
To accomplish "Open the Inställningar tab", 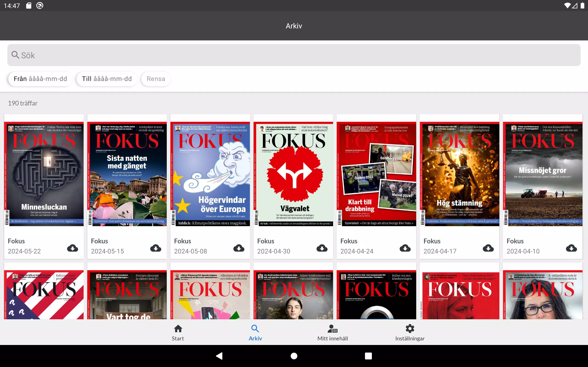I will pos(410,333).
